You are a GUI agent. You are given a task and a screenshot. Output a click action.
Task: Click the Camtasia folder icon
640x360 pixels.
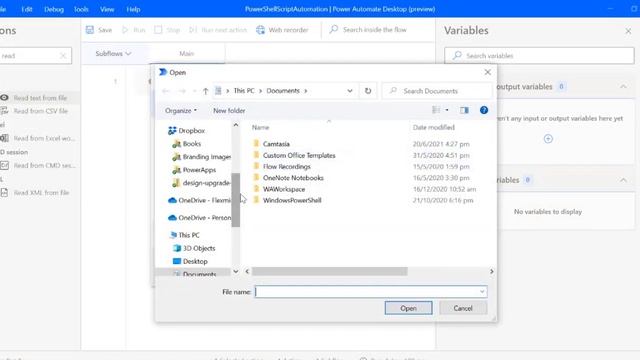pyautogui.click(x=256, y=143)
